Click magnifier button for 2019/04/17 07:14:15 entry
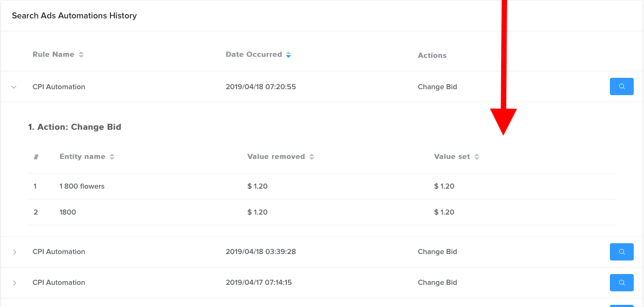This screenshot has height=307, width=644. tap(621, 282)
